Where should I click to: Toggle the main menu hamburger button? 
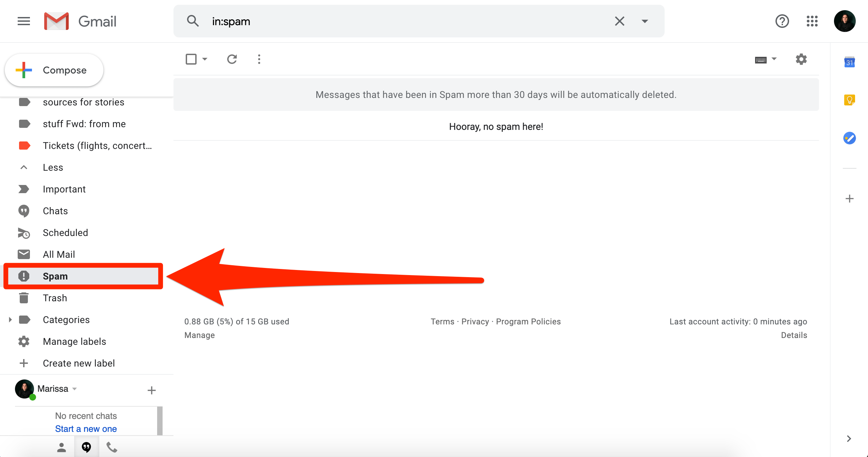coord(24,21)
